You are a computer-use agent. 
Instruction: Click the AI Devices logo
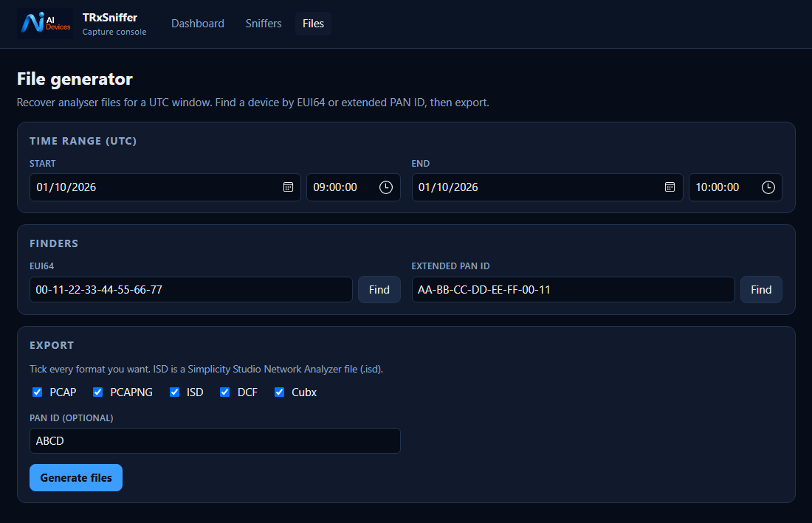tap(45, 24)
